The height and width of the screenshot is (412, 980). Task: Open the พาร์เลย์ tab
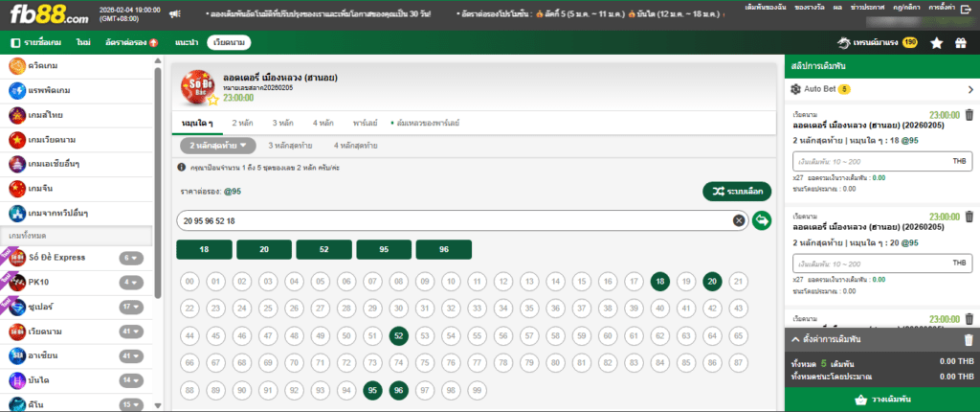(365, 123)
